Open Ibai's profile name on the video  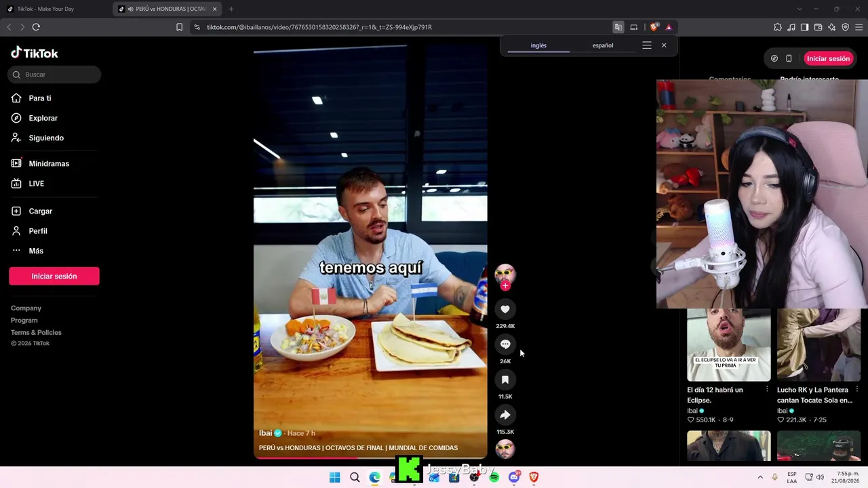tap(265, 433)
